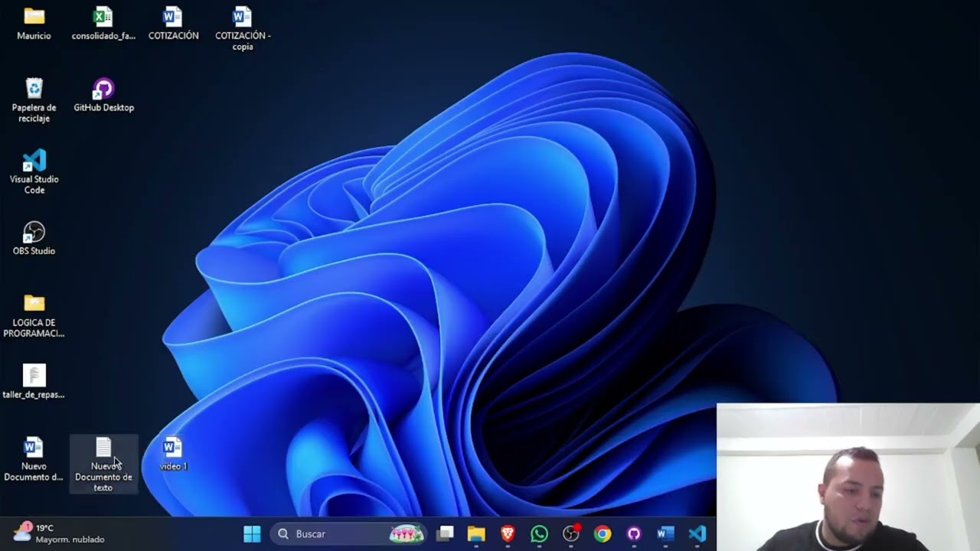Click the flower search highlight in Buscar box
This screenshot has width=980, height=551.
(407, 533)
